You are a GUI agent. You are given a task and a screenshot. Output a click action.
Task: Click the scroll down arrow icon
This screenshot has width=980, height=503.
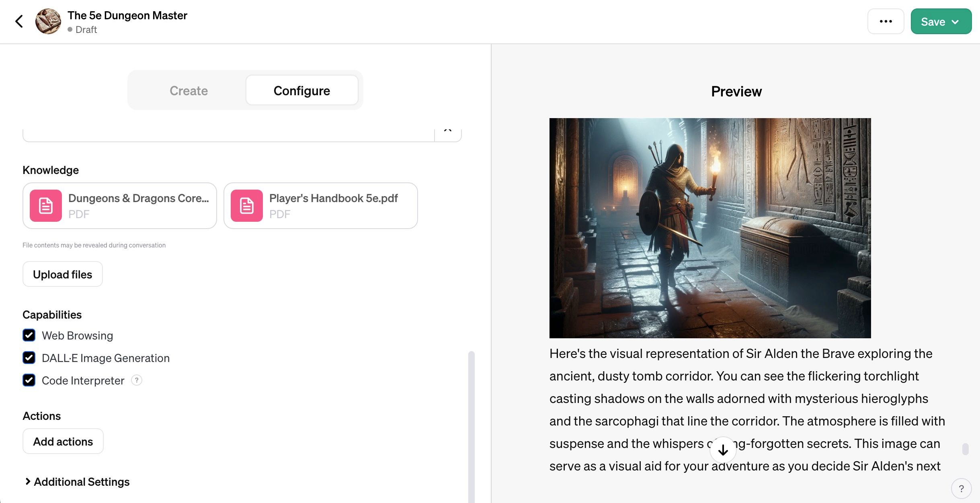[x=723, y=449]
